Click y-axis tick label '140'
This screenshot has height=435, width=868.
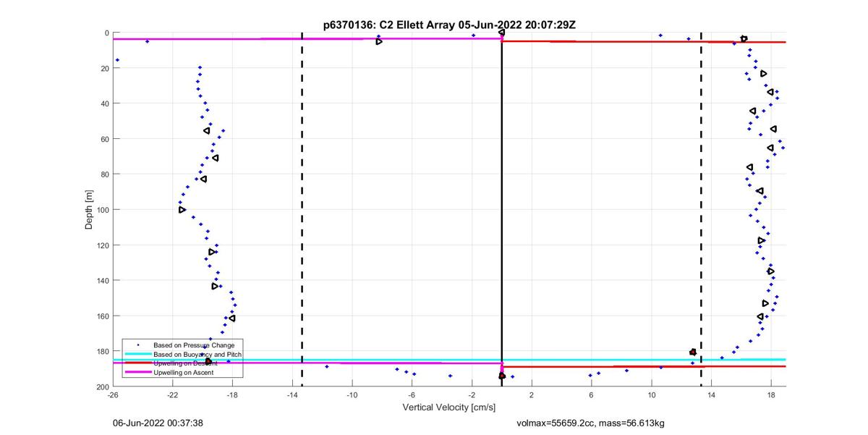(x=102, y=281)
